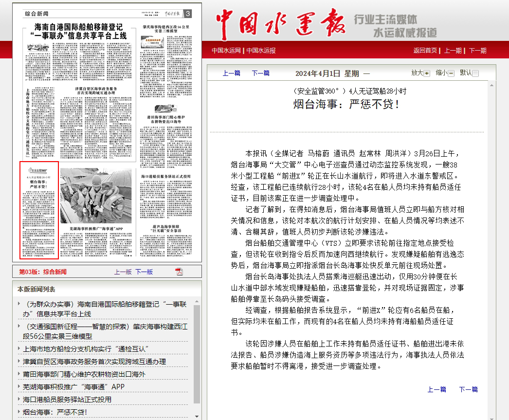Go to the next issue via 下一期
The image size is (509, 420).
point(477,51)
